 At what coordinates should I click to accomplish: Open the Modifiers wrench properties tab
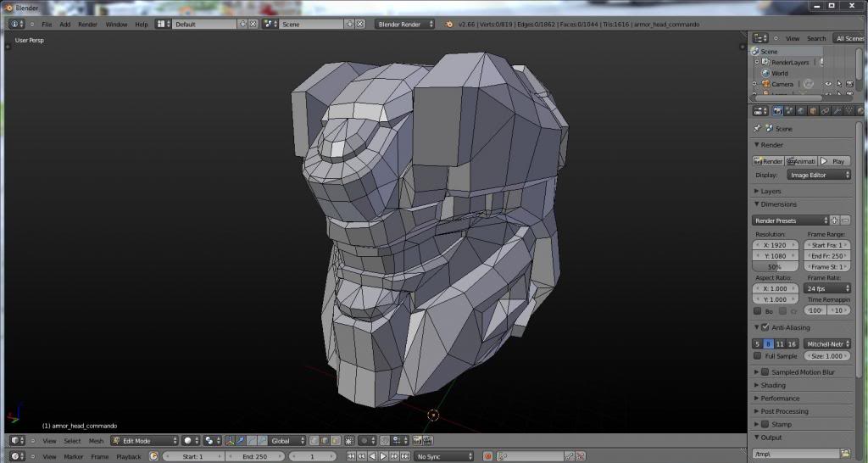point(837,110)
